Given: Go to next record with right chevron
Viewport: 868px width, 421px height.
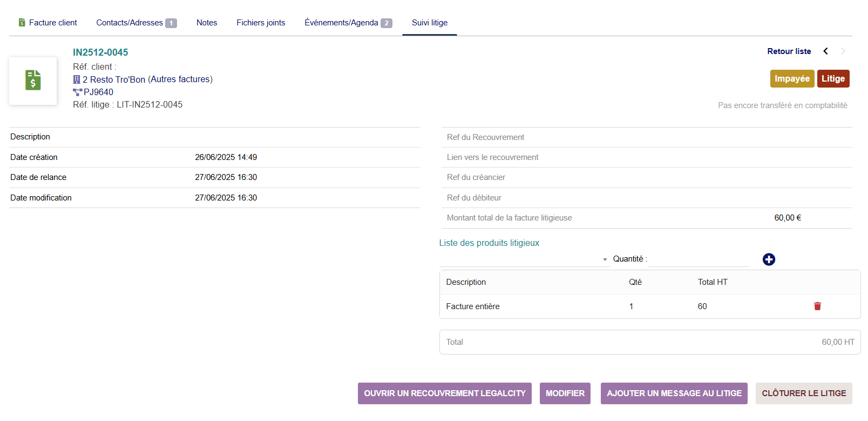Looking at the screenshot, I should click(843, 51).
